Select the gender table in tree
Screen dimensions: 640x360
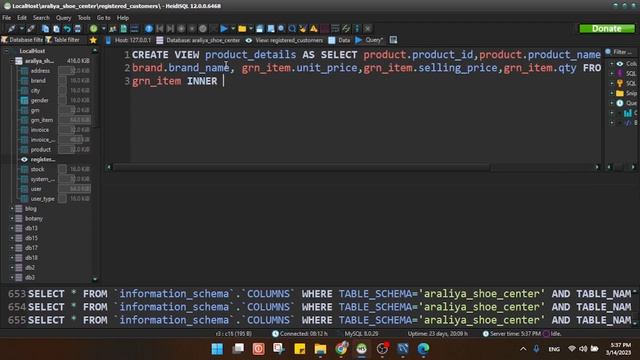39,100
